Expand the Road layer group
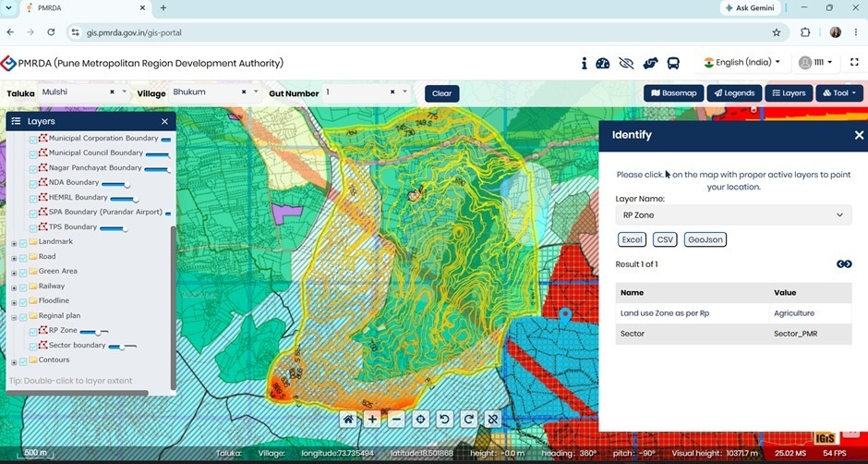 point(14,258)
